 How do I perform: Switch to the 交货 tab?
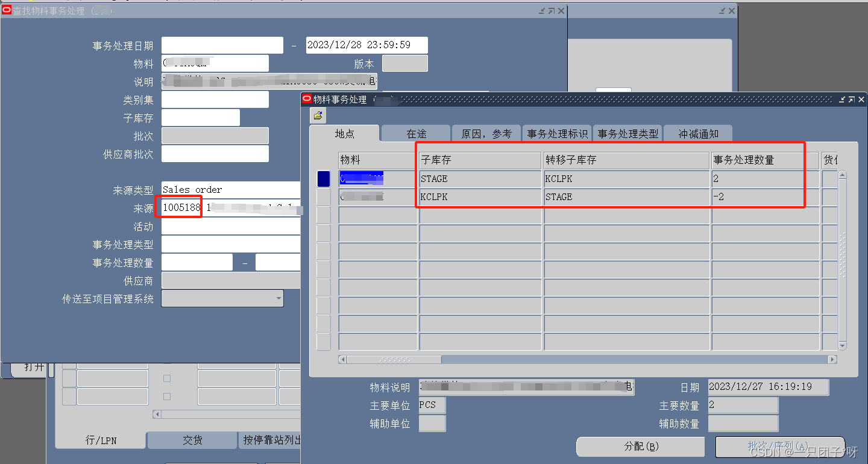point(192,440)
